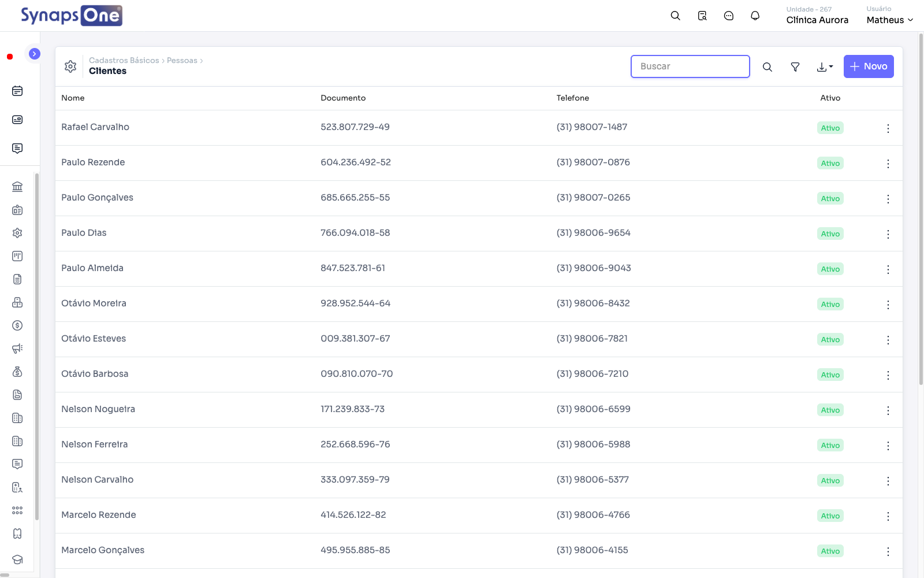This screenshot has height=578, width=924.
Task: Click Ativo badge for Otávio Esteves
Action: [x=830, y=339]
